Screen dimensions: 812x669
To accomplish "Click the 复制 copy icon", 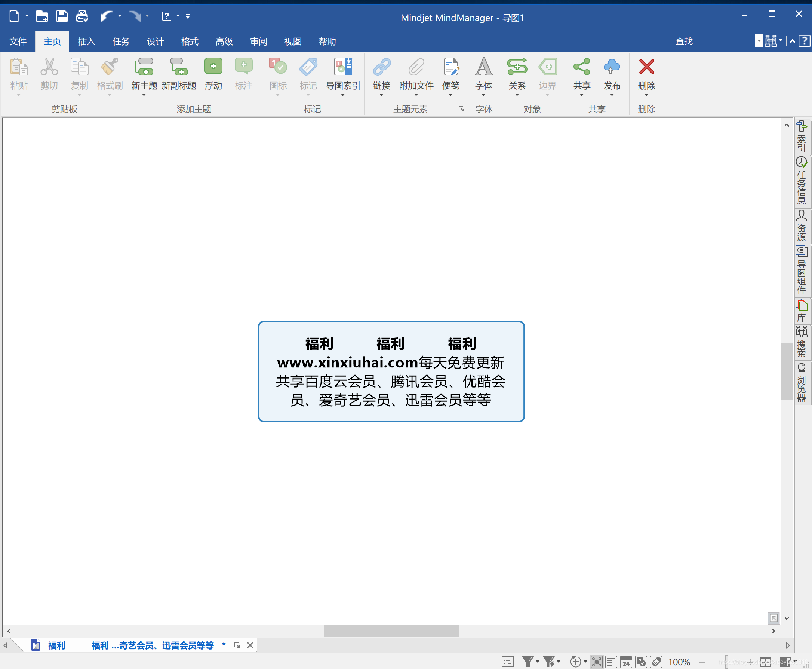I will tap(79, 67).
